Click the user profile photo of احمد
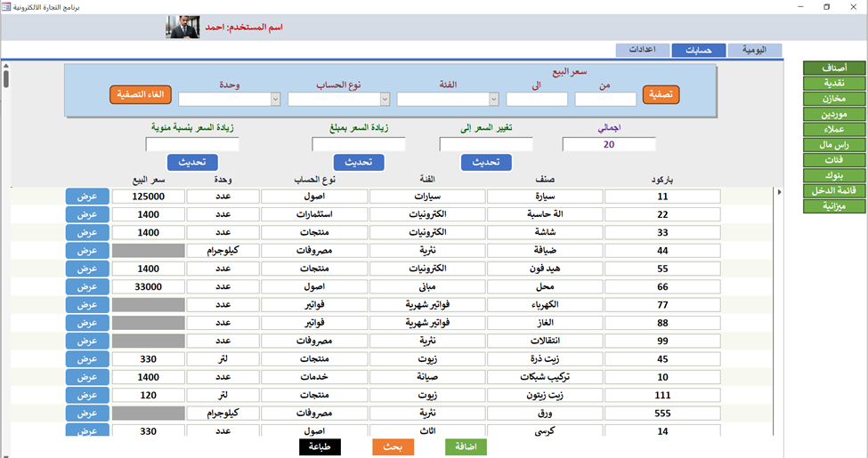 pyautogui.click(x=183, y=27)
